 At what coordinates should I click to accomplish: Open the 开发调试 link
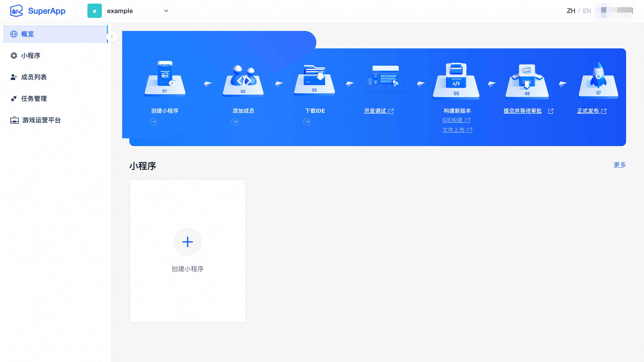(375, 111)
